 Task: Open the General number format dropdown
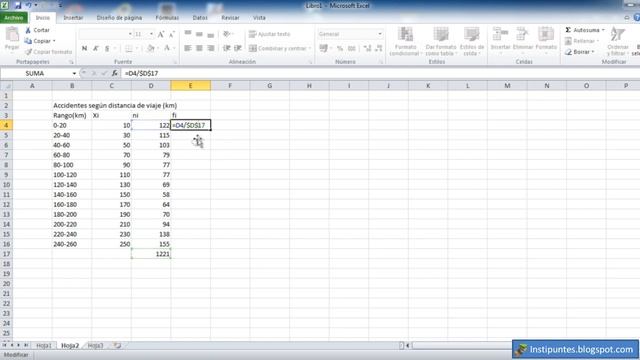[x=380, y=34]
